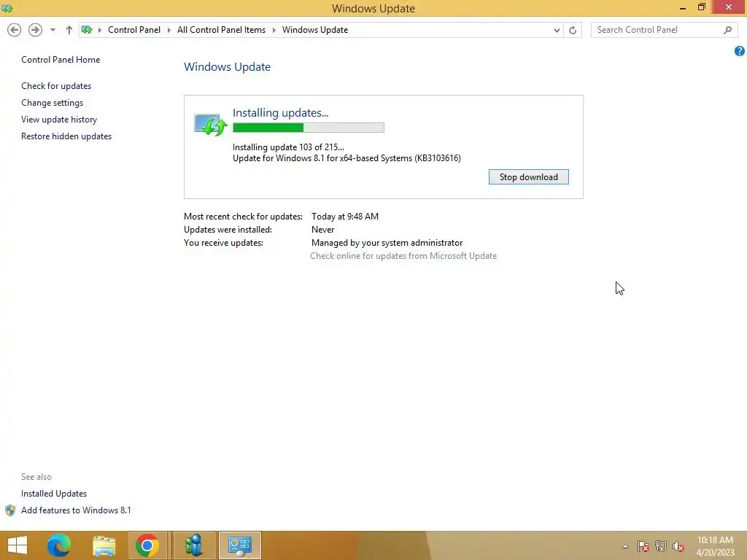The height and width of the screenshot is (560, 747).
Task: Click 'Today at 9:48 AM' value
Action: [x=345, y=216]
